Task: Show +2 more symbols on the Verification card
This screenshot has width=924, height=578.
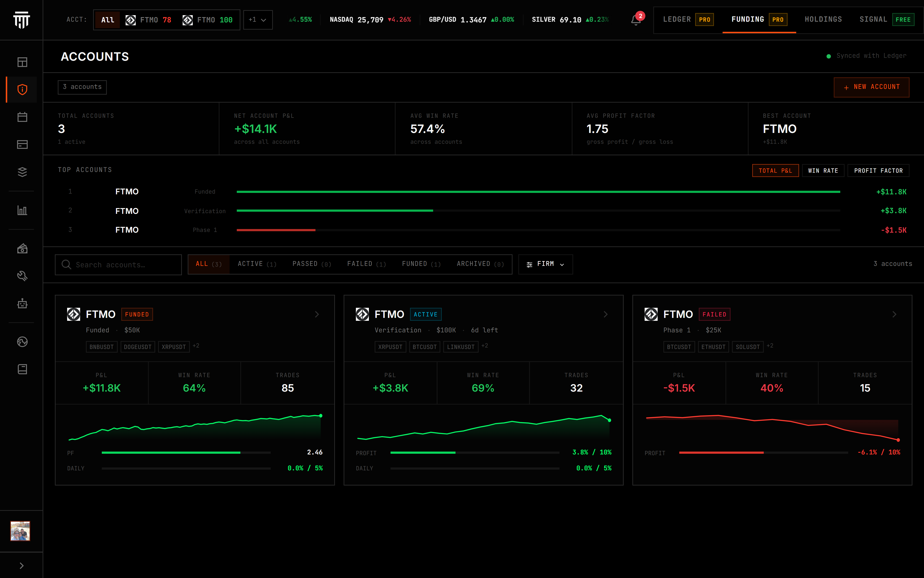Action: 485,346
